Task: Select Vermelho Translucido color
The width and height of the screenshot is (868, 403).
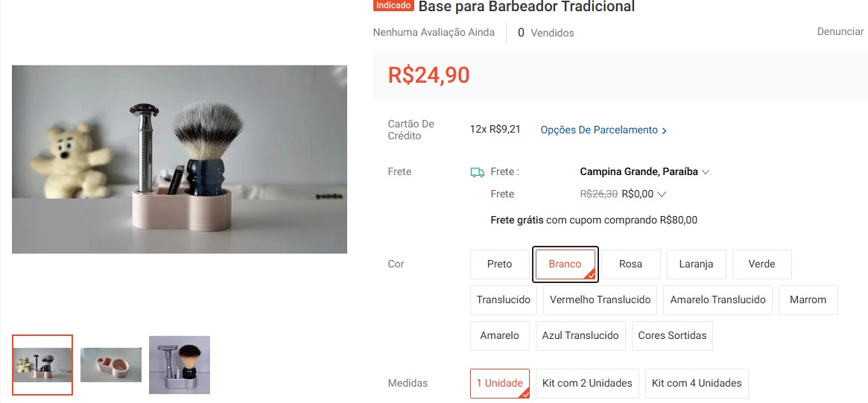Action: tap(600, 300)
